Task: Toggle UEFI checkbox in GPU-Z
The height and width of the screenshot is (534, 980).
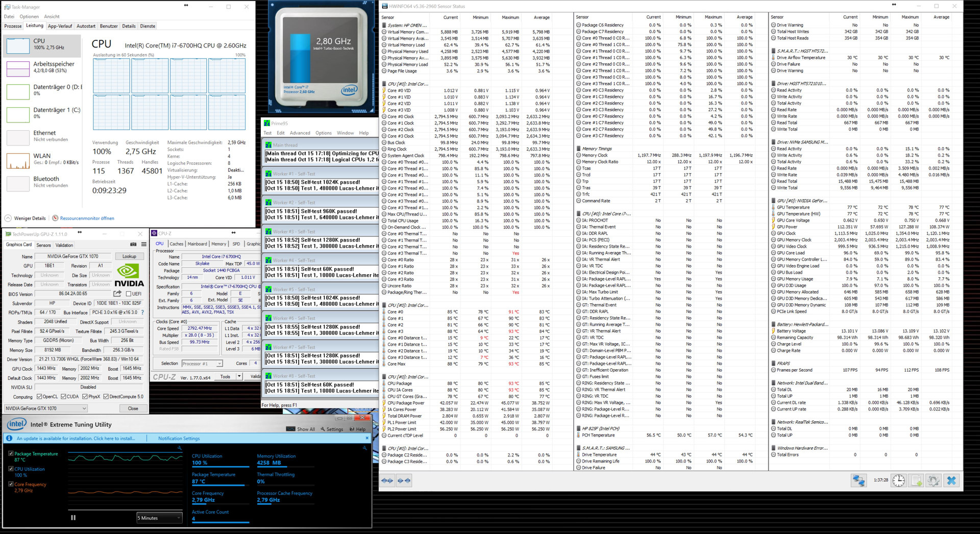Action: click(129, 294)
